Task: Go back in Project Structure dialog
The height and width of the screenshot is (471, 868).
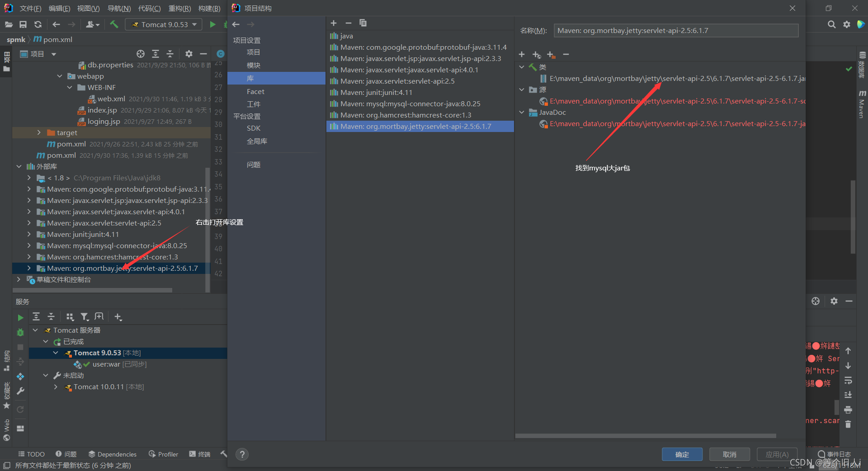Action: tap(236, 24)
